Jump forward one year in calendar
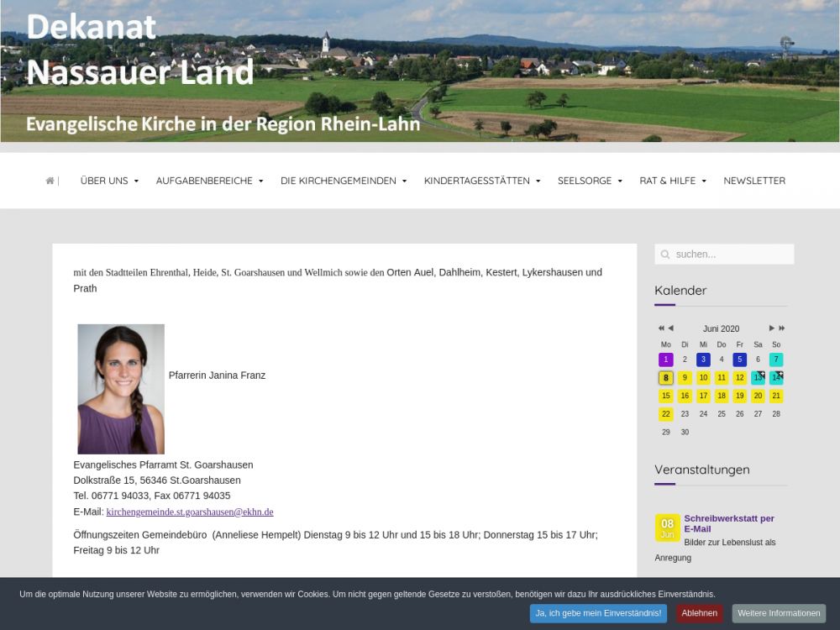Image resolution: width=840 pixels, height=630 pixels. 782,328
